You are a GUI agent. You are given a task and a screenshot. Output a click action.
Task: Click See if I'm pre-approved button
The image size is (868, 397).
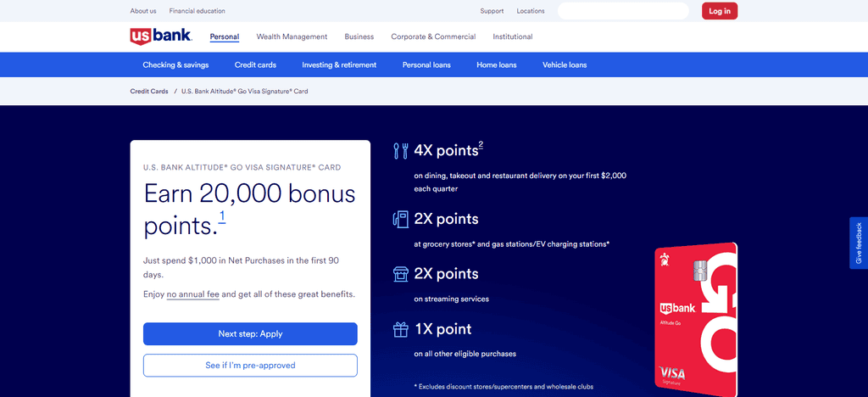[x=250, y=366]
